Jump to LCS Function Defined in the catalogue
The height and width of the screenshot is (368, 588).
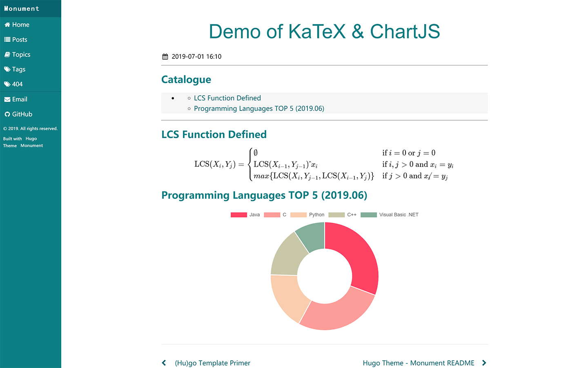[227, 98]
